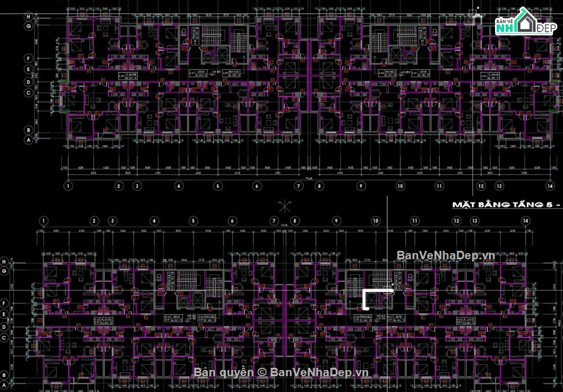Pick grid bubble 5 below the upper plan
Image resolution: width=563 pixels, height=392 pixels.
coord(218,186)
